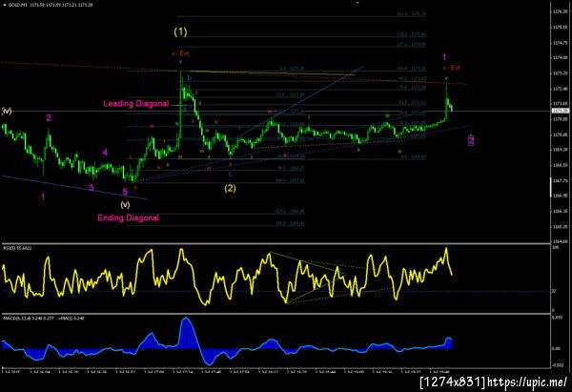
Task: Click the MACD indicator label text
Action: (44, 319)
